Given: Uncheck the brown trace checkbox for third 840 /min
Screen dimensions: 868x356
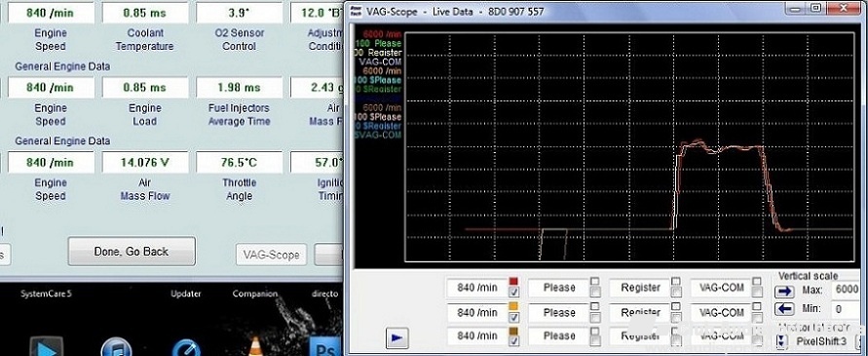Looking at the screenshot, I should coord(513,341).
